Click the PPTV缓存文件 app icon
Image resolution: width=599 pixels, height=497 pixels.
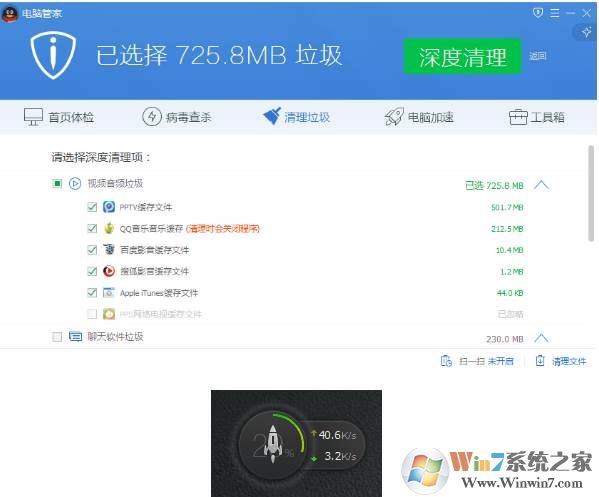109,207
